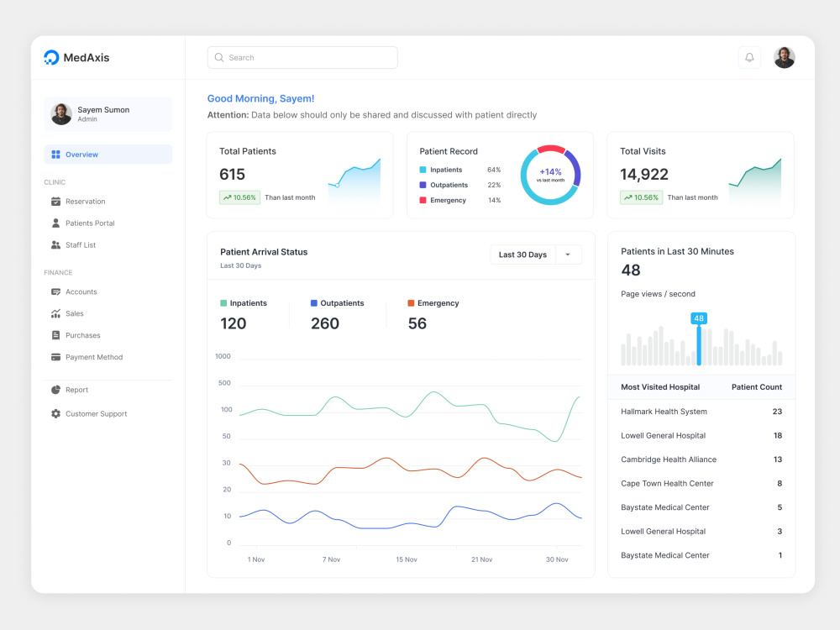Click the Total Visits 10.56% badge
This screenshot has height=630, width=840.
[x=641, y=197]
